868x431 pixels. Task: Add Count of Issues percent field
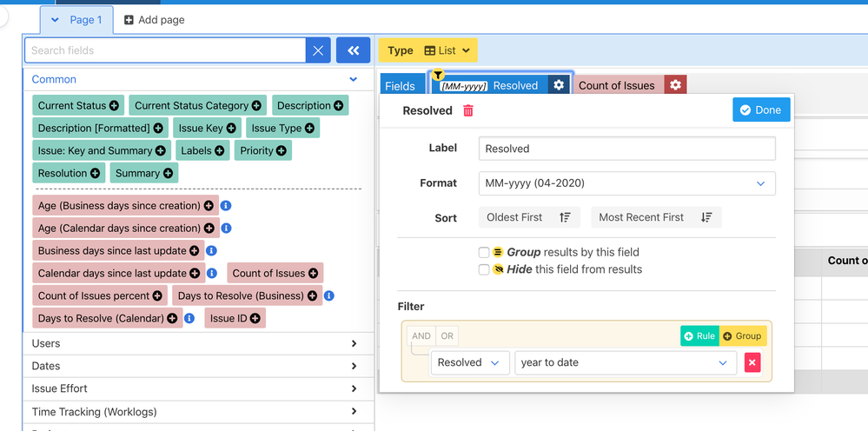coord(157,296)
